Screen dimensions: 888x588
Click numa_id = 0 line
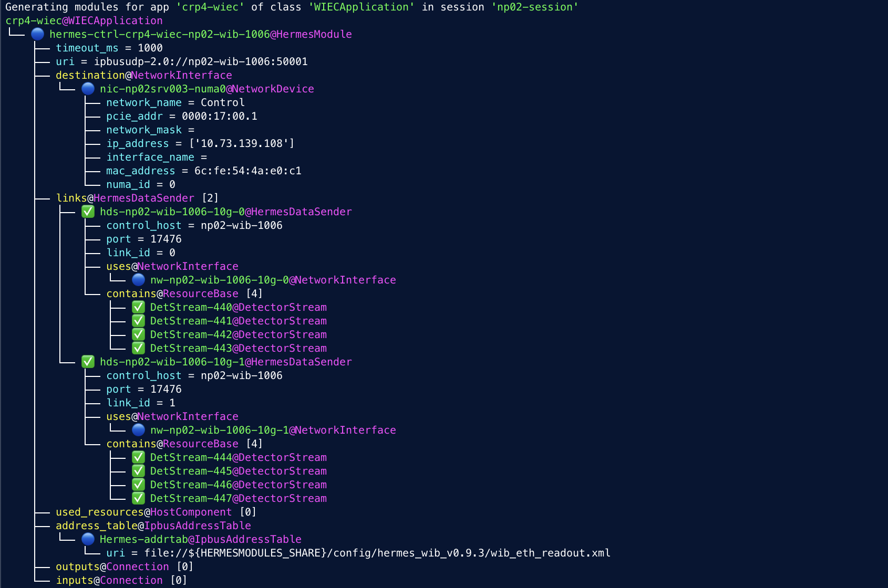[x=141, y=184]
